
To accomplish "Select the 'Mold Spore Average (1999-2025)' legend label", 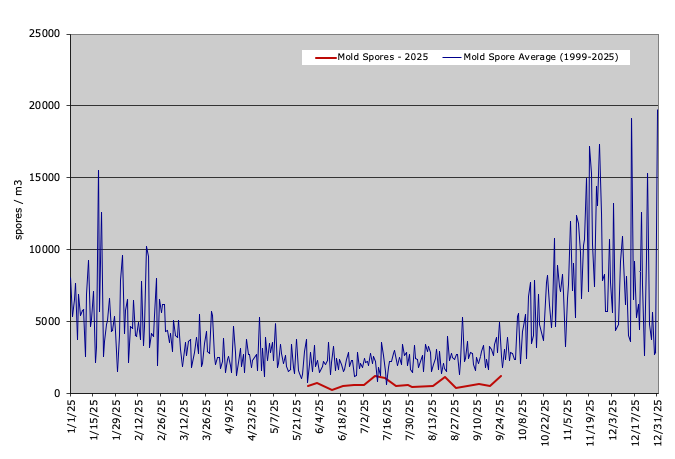I will pos(541,58).
